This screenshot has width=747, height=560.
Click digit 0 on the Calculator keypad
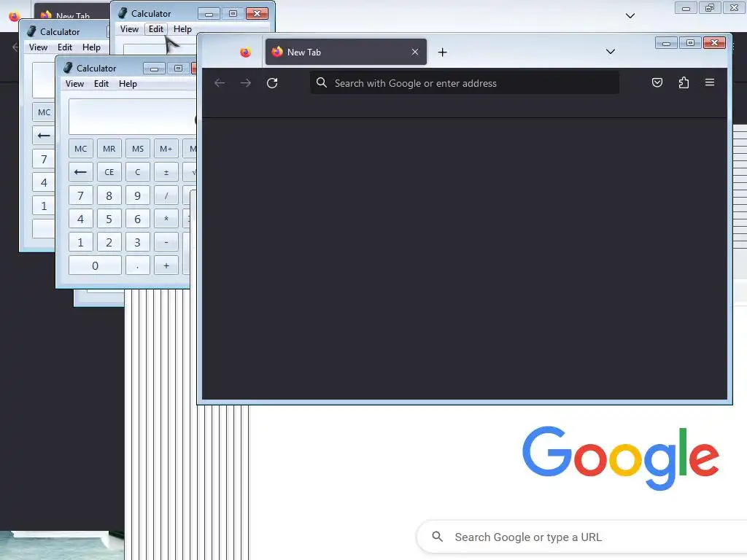pos(95,265)
